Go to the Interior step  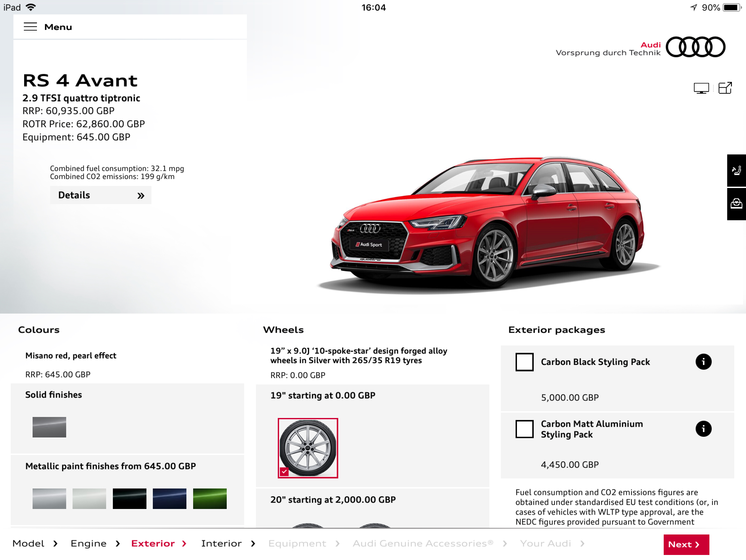[221, 544]
